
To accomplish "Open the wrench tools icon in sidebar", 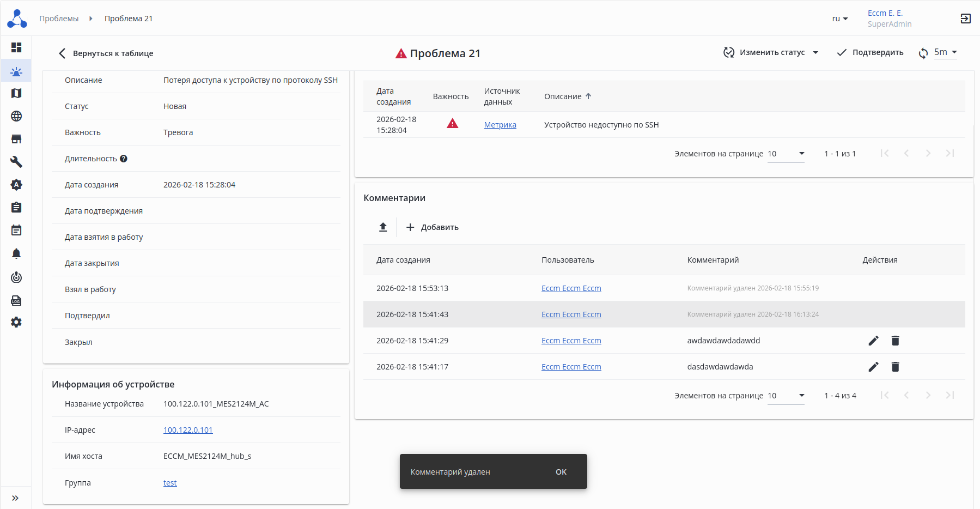I will pyautogui.click(x=16, y=162).
